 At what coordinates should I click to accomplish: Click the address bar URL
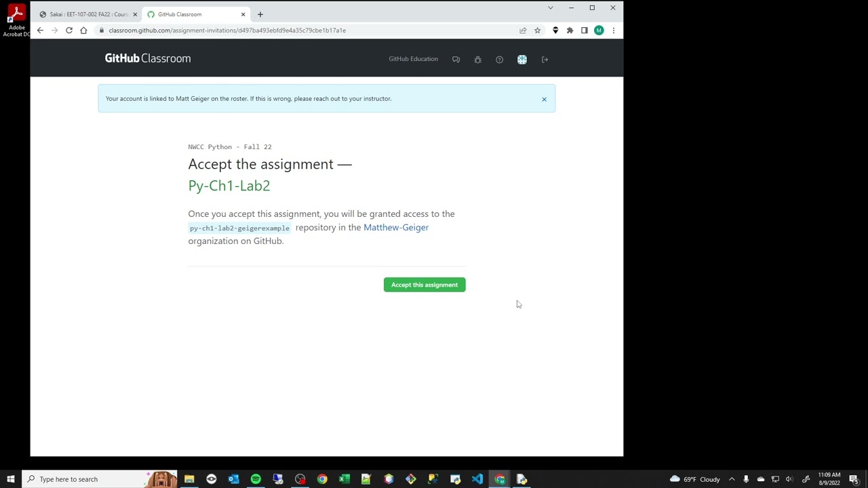[227, 30]
